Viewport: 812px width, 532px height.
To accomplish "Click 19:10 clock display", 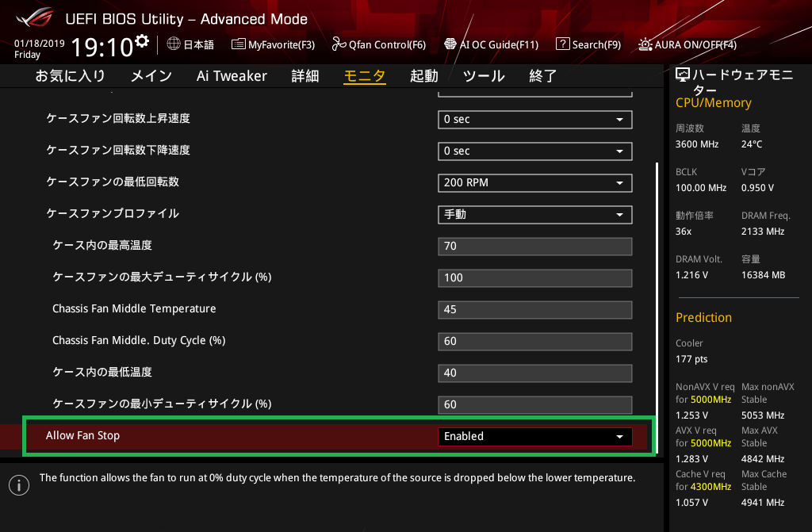I will (102, 47).
